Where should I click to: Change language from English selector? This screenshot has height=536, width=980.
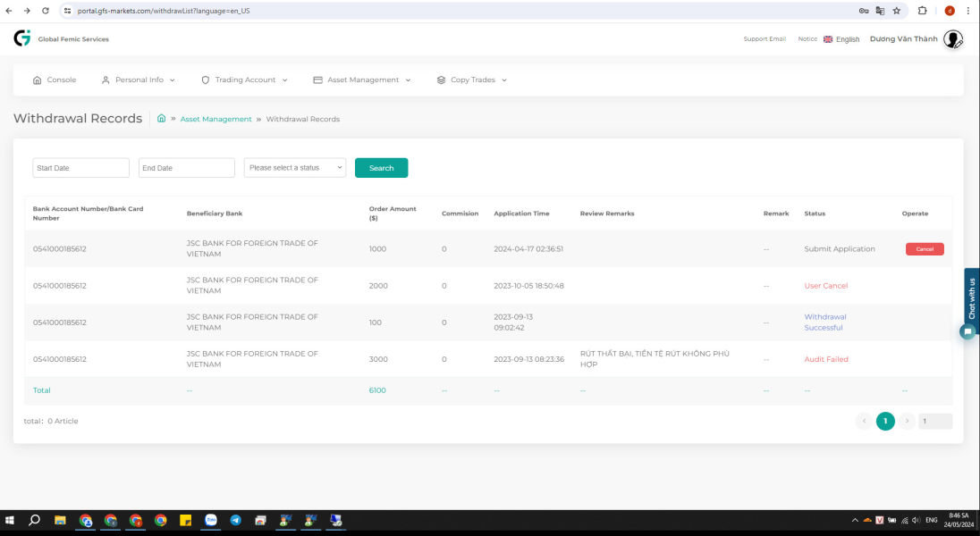pyautogui.click(x=841, y=39)
